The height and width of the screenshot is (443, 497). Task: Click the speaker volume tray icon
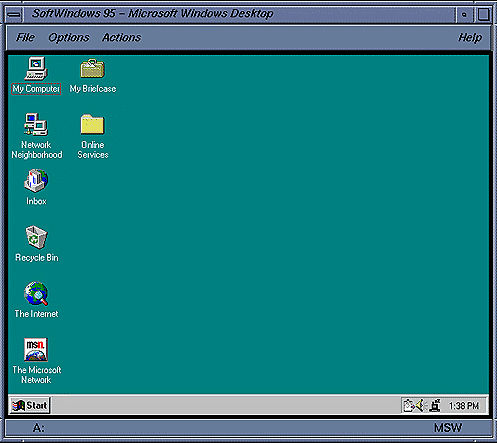click(421, 406)
